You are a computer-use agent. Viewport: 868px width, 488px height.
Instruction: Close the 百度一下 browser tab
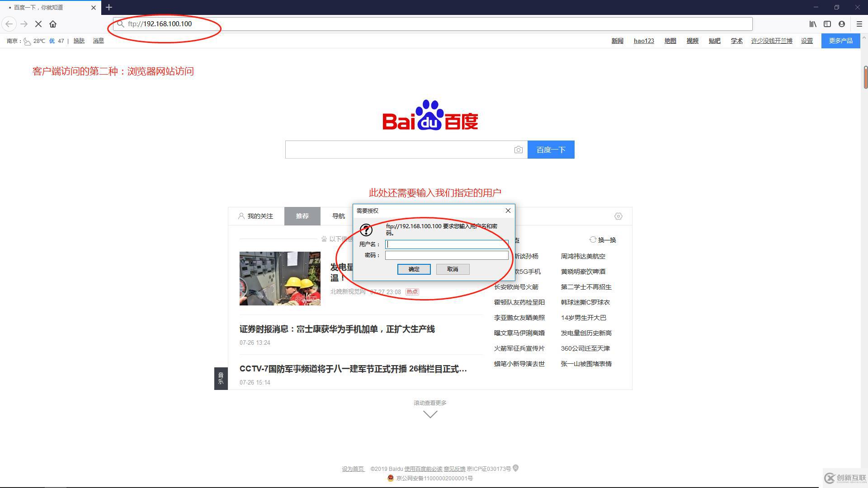94,8
